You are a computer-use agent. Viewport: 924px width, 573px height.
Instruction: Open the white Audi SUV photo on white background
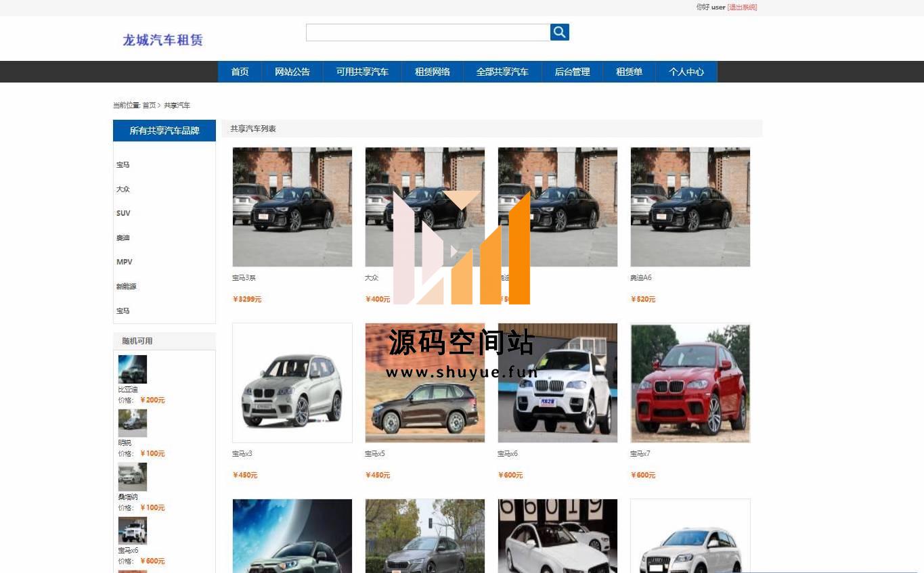coord(690,536)
